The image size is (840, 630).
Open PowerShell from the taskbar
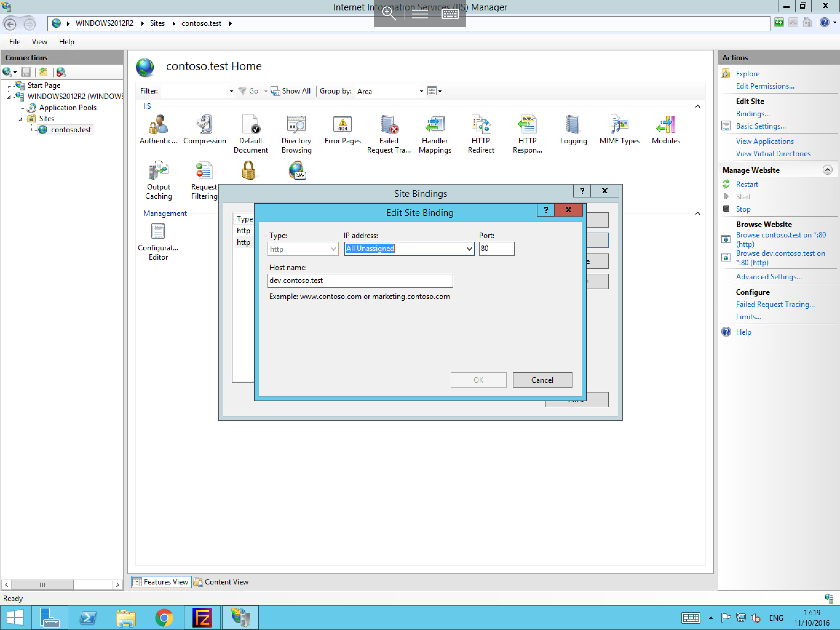[x=88, y=617]
